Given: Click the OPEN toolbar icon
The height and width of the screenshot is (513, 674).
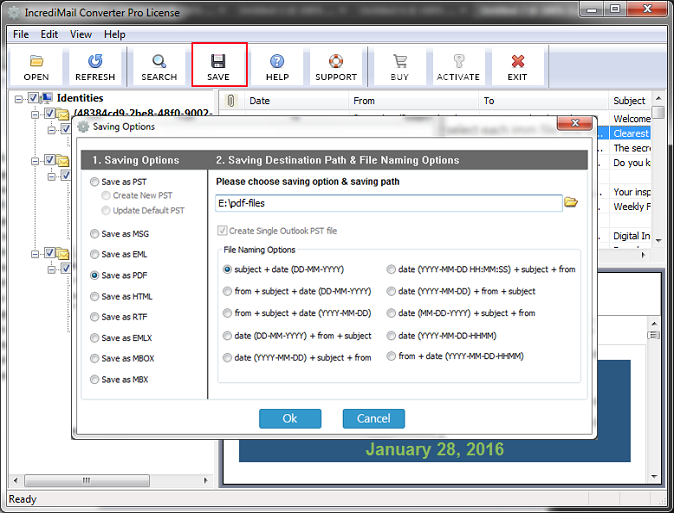Looking at the screenshot, I should 36,61.
